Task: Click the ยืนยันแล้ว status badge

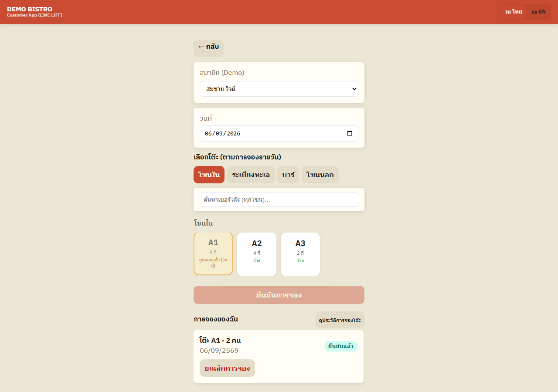Action: 341,346
